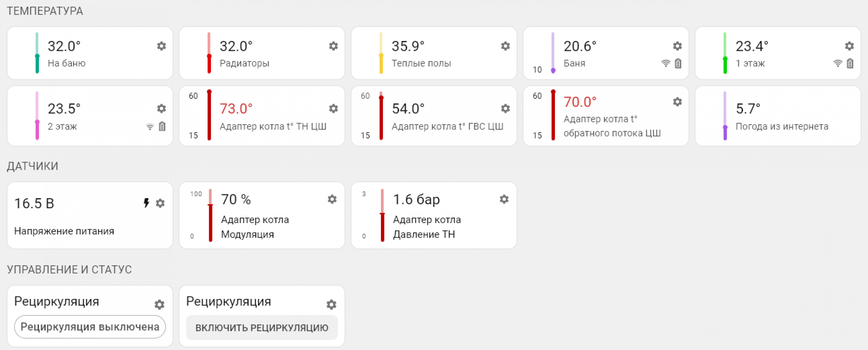Click gear on Рециркуляция status card
The height and width of the screenshot is (350, 868).
(159, 305)
